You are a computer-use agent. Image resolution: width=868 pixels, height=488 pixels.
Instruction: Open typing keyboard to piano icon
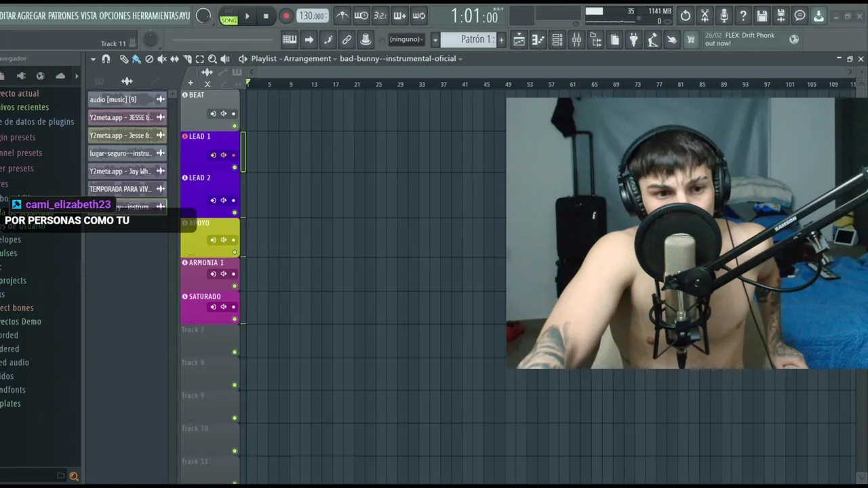(x=290, y=39)
